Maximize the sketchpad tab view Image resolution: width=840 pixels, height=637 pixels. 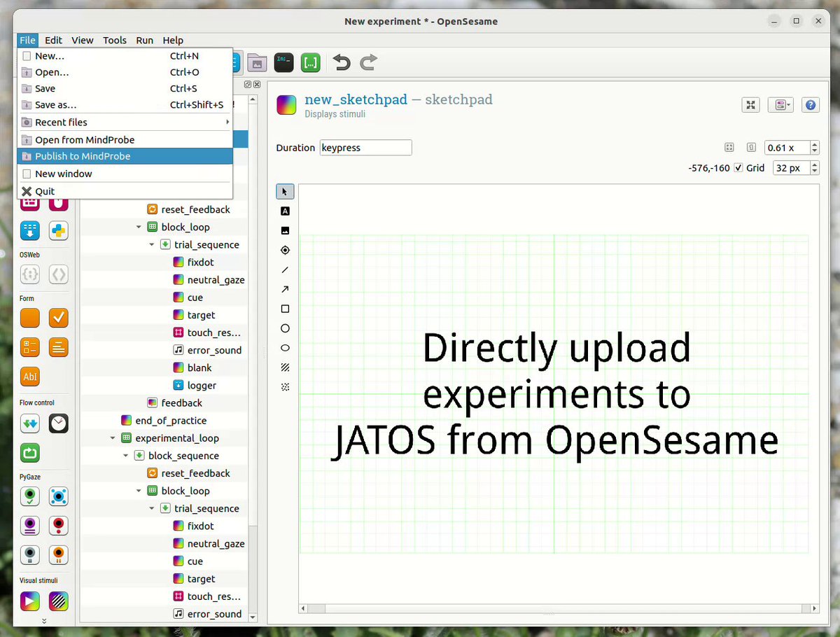coord(750,105)
